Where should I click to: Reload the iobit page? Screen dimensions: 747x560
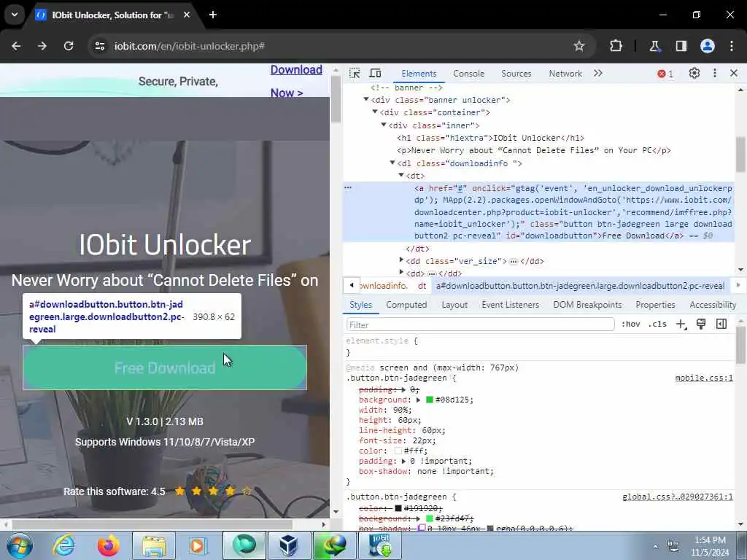(x=69, y=46)
